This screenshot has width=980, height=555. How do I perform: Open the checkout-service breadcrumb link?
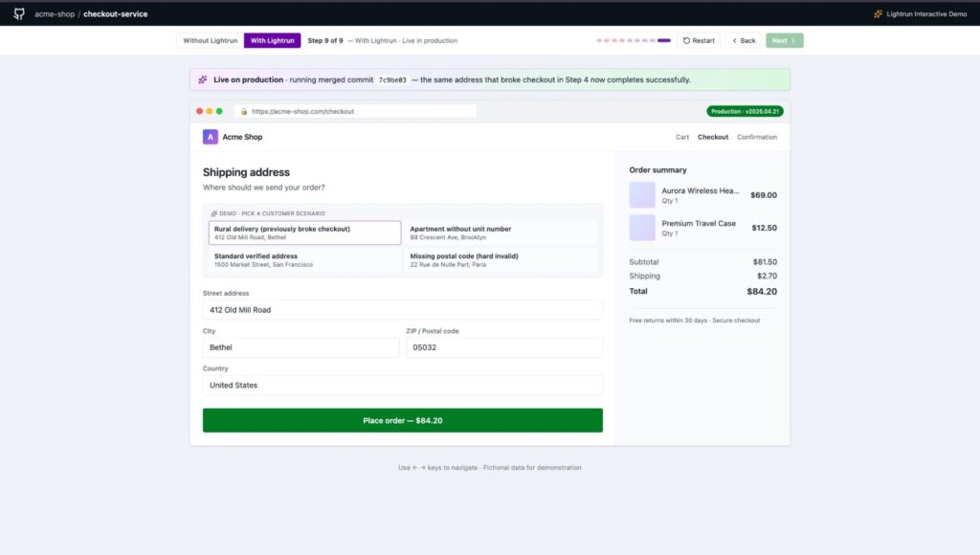(x=116, y=13)
